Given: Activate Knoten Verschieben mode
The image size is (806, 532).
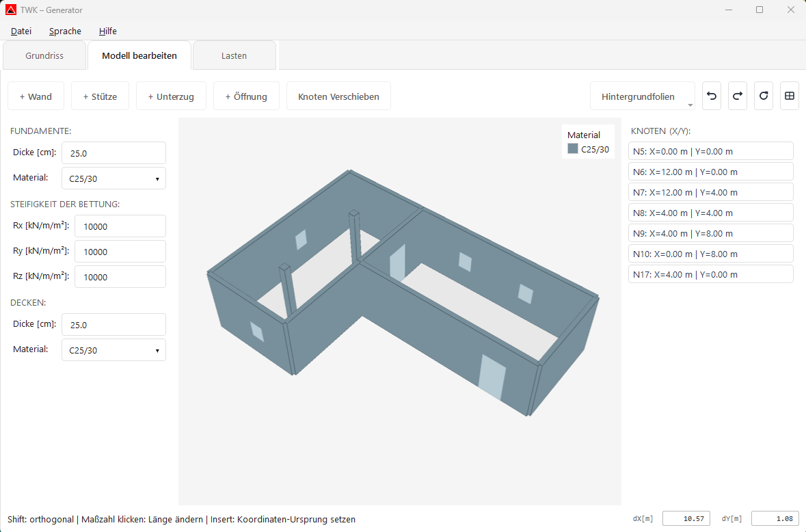Looking at the screenshot, I should pyautogui.click(x=338, y=96).
